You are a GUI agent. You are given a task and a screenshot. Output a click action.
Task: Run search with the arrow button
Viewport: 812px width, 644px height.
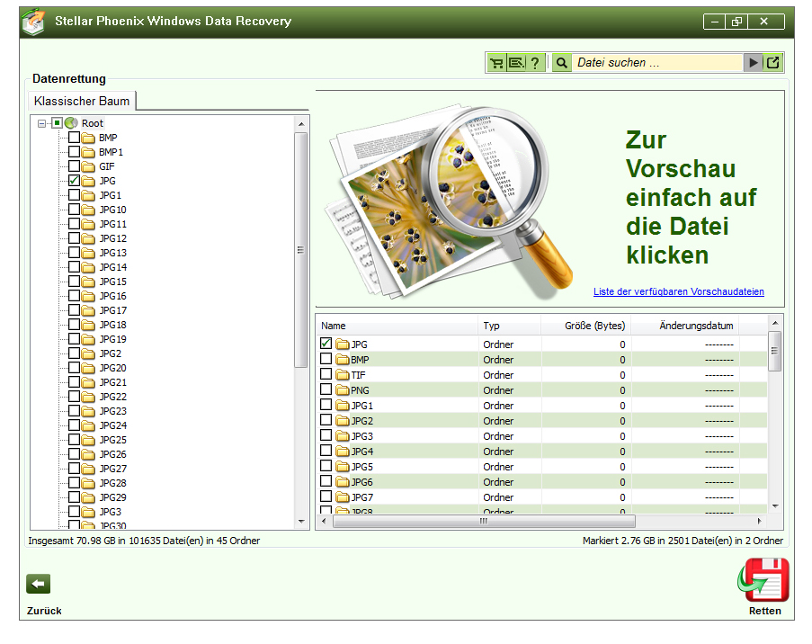tap(753, 63)
